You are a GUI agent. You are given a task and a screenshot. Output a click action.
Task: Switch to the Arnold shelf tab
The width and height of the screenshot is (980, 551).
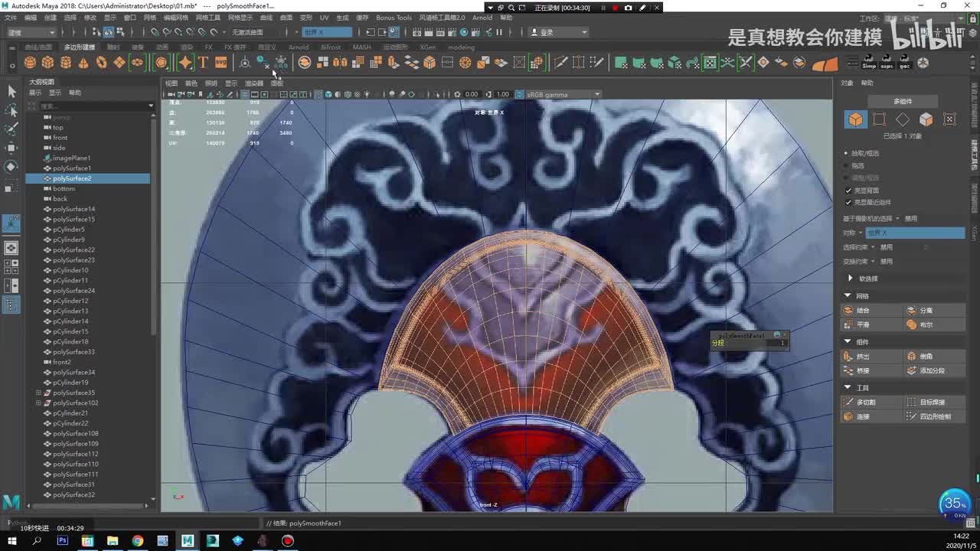299,47
